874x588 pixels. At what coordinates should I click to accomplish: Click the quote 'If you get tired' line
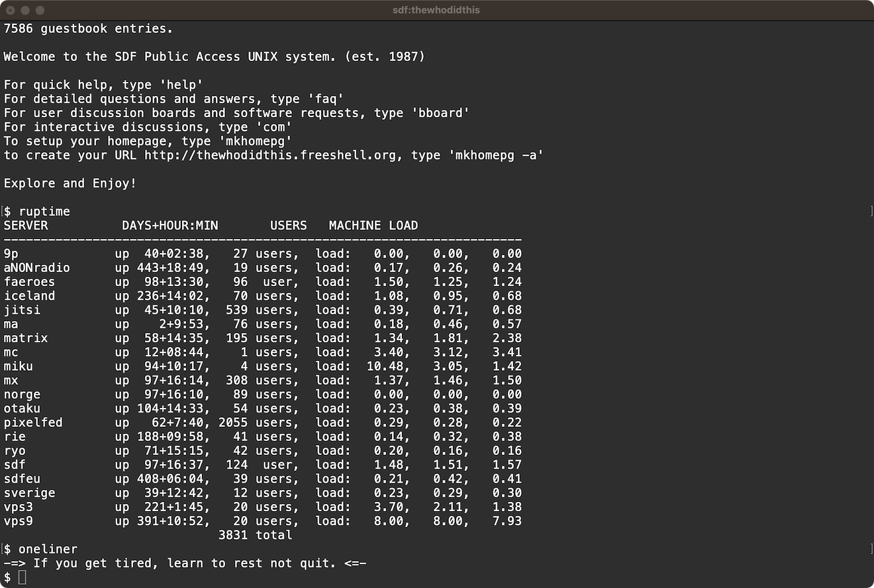click(185, 563)
